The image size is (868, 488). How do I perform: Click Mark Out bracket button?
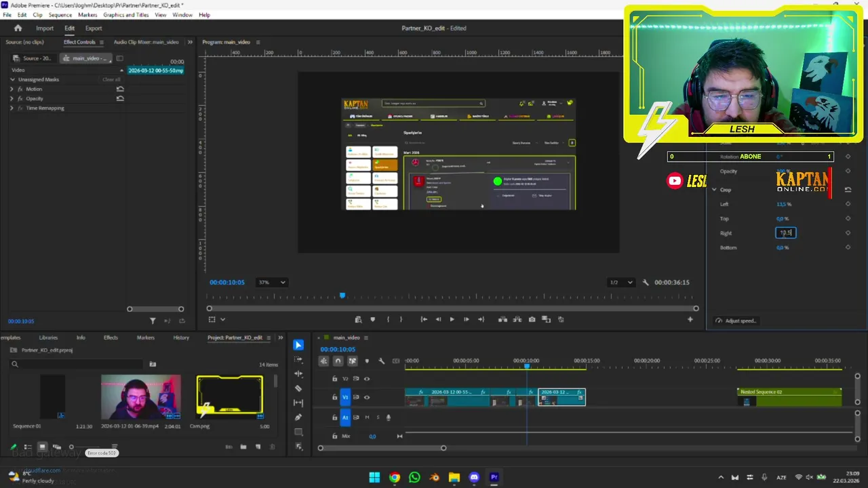401,319
